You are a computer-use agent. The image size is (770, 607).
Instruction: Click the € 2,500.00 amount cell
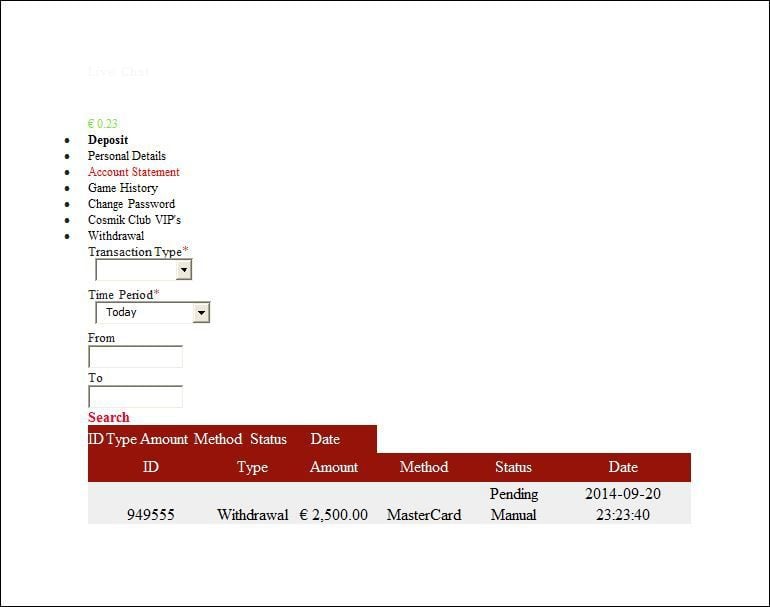333,515
